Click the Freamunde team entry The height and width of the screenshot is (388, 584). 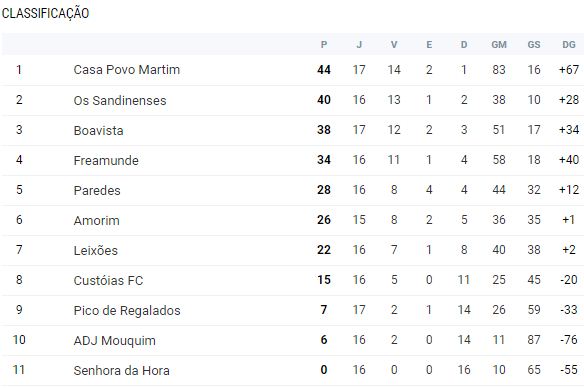tap(106, 160)
